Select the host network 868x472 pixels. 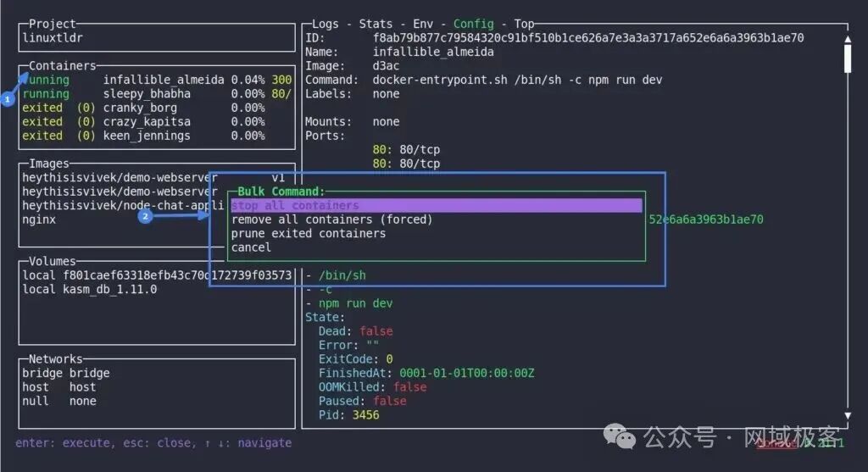[x=59, y=386]
